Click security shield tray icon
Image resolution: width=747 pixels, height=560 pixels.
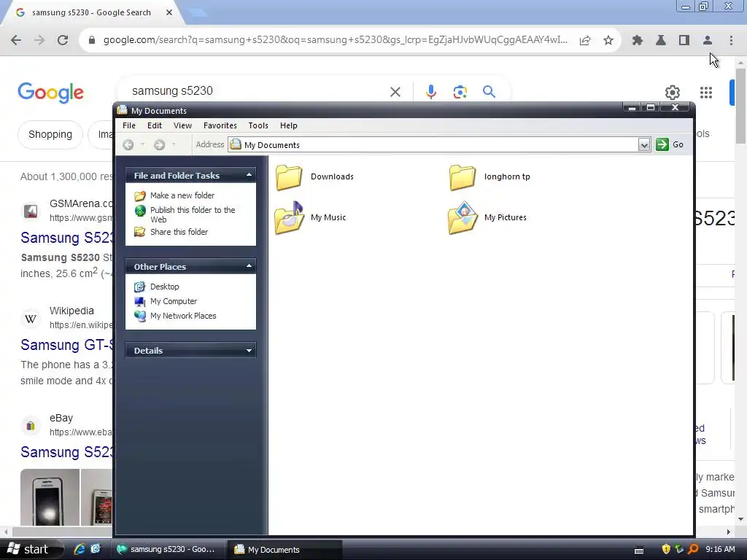point(666,550)
